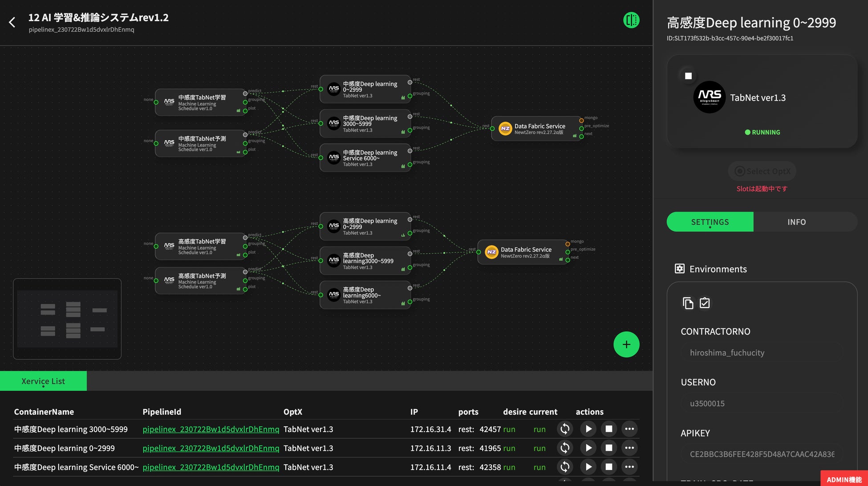Image resolution: width=868 pixels, height=486 pixels.
Task: Open more actions for Deep learning Service 6000~
Action: [629, 467]
